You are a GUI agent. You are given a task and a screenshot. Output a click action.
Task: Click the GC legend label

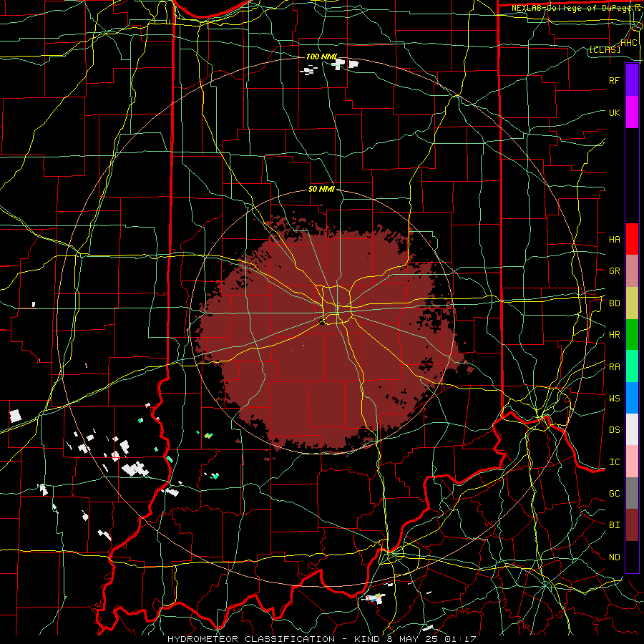click(x=614, y=494)
